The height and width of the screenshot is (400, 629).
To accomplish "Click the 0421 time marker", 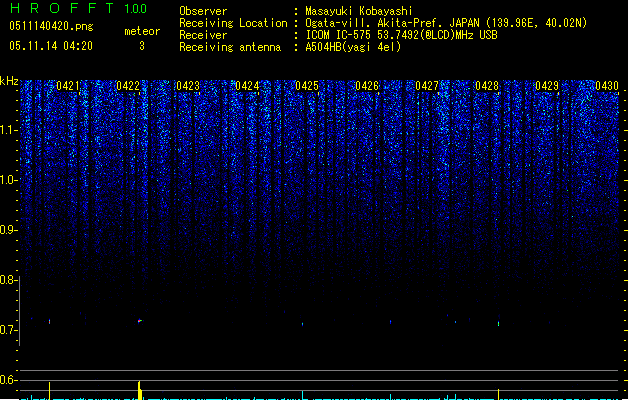I will pos(68,86).
